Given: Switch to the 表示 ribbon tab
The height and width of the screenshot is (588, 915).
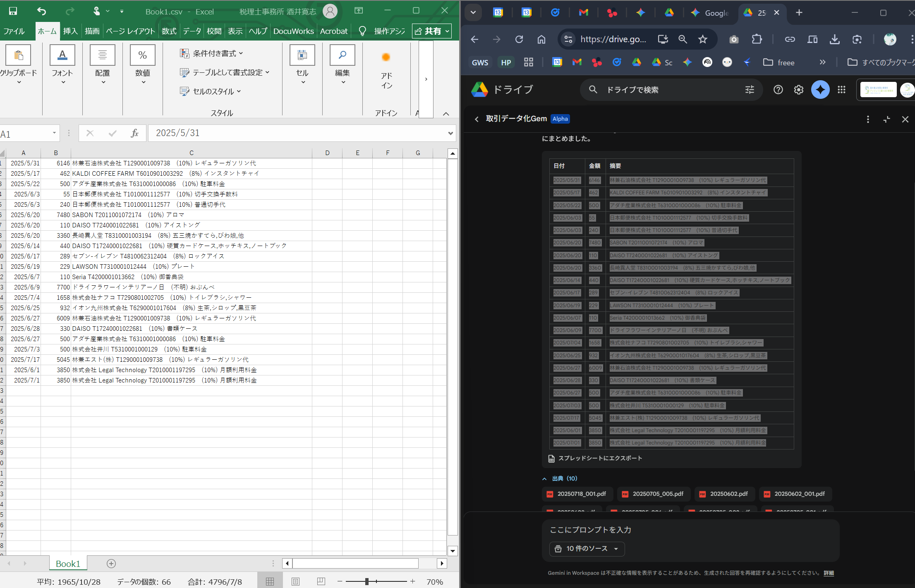Looking at the screenshot, I should [235, 31].
